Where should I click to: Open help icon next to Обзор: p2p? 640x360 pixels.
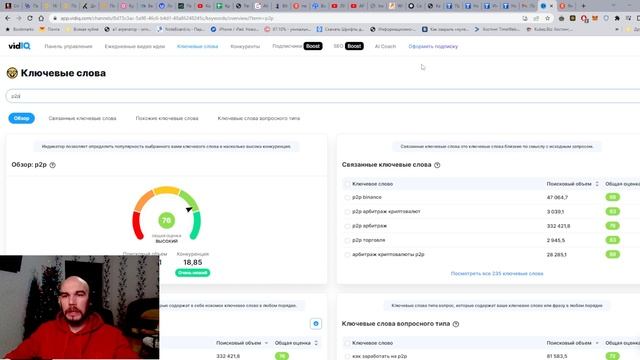pos(53,165)
